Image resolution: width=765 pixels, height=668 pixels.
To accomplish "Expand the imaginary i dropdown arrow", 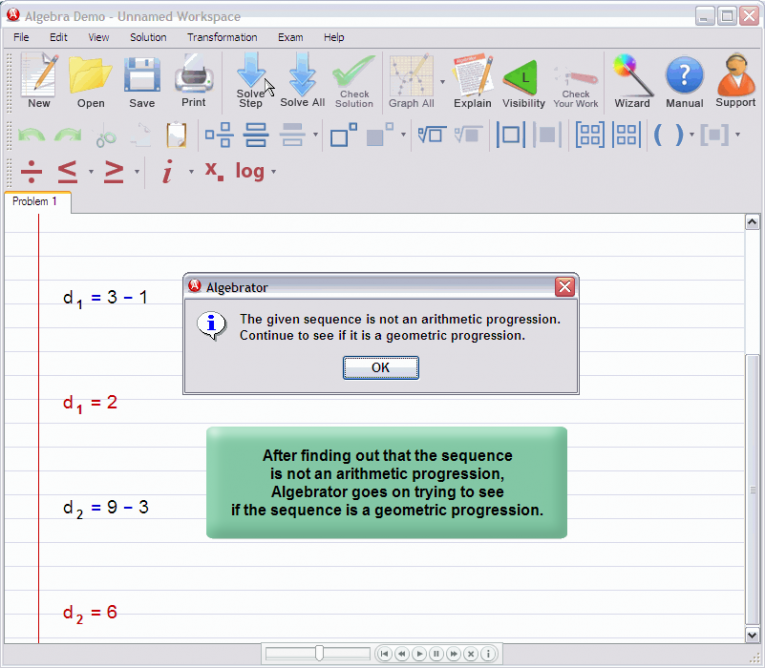I will [x=191, y=172].
